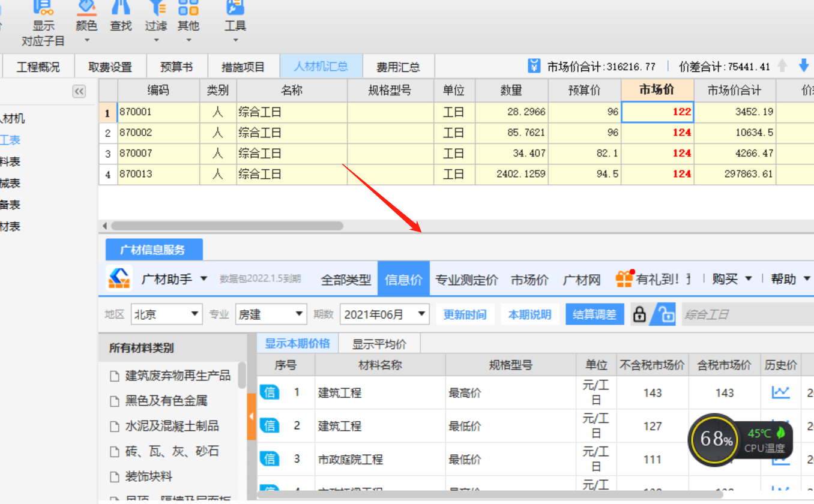This screenshot has width=814, height=504.
Task: Click the 结算调差 button
Action: pyautogui.click(x=594, y=314)
